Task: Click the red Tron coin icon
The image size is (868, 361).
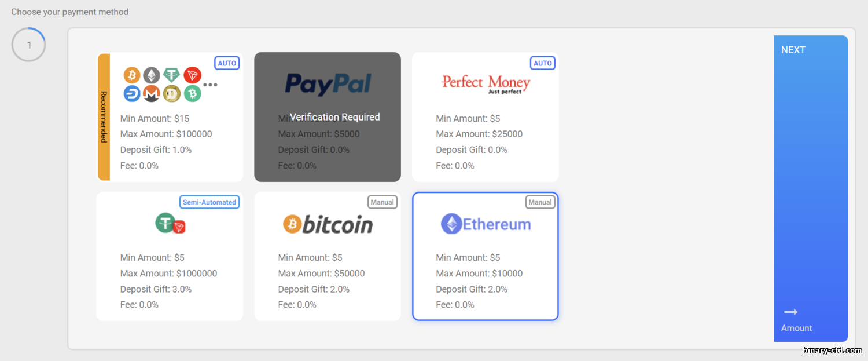Action: pyautogui.click(x=192, y=75)
